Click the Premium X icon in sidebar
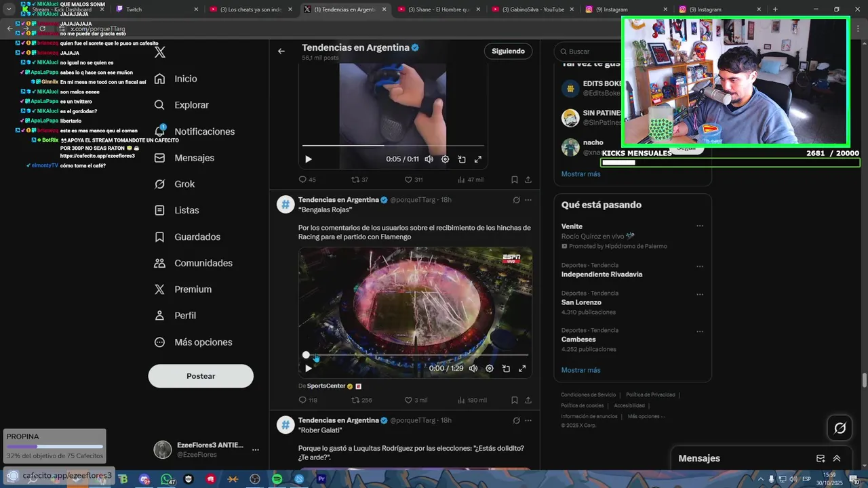The image size is (868, 488). pyautogui.click(x=159, y=289)
